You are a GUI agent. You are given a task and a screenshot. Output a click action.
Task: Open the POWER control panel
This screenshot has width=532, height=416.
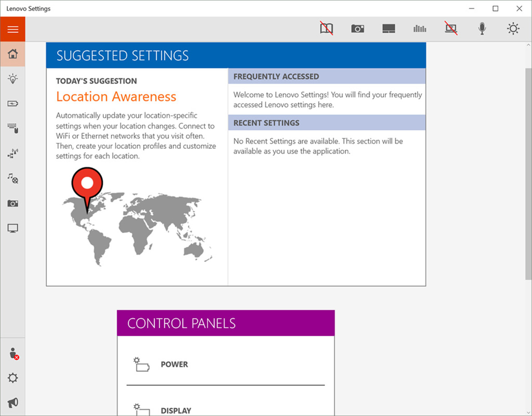[x=226, y=365]
